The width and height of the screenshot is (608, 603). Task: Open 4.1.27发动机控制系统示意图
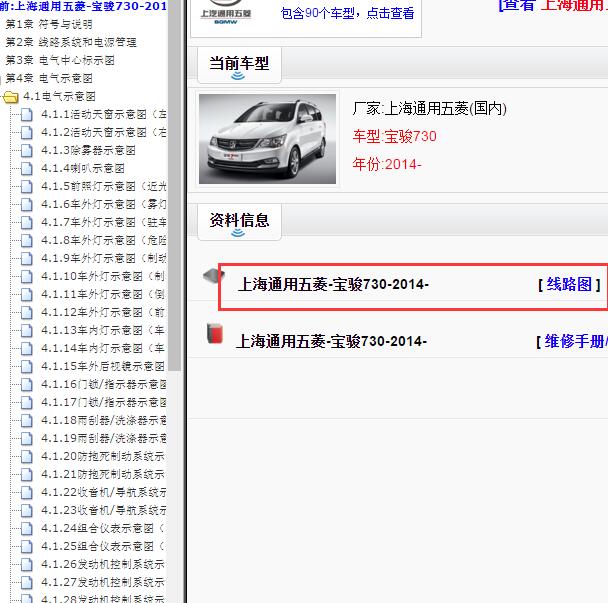click(x=103, y=582)
